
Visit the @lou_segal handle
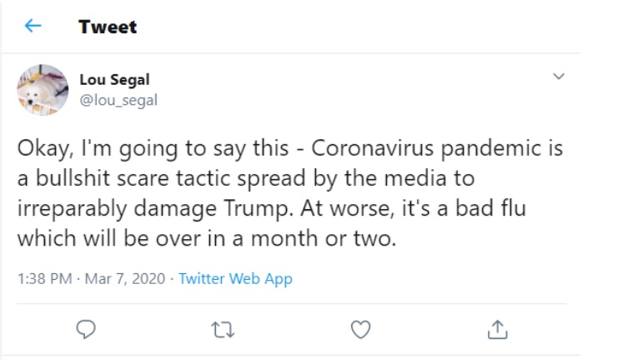point(118,101)
